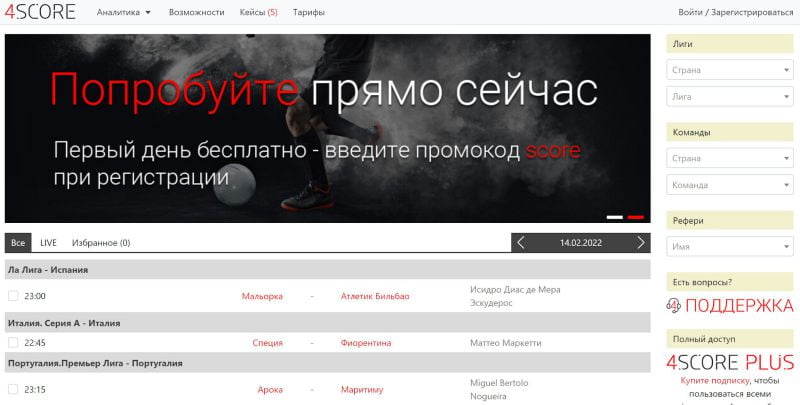Tick favorite checkbox for Специя match
The width and height of the screenshot is (800, 405).
tap(13, 343)
